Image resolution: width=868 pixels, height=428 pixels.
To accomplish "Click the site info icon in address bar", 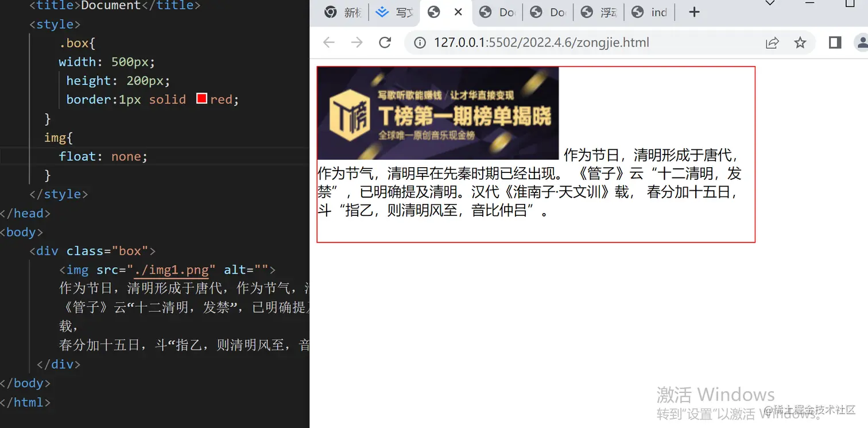I will (420, 43).
